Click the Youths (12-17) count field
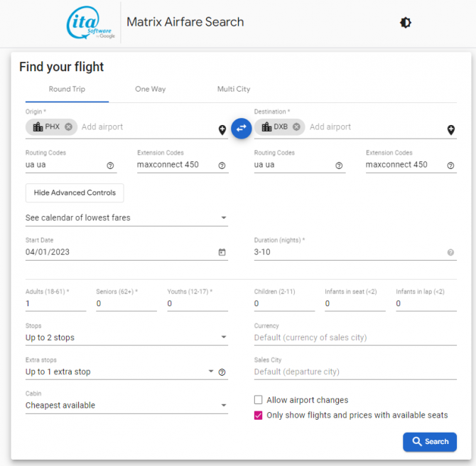This screenshot has width=476, height=466. (198, 303)
